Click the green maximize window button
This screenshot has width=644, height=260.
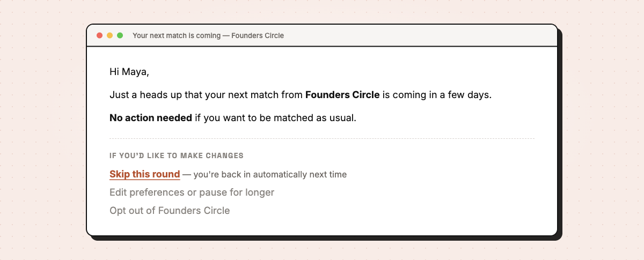(120, 35)
